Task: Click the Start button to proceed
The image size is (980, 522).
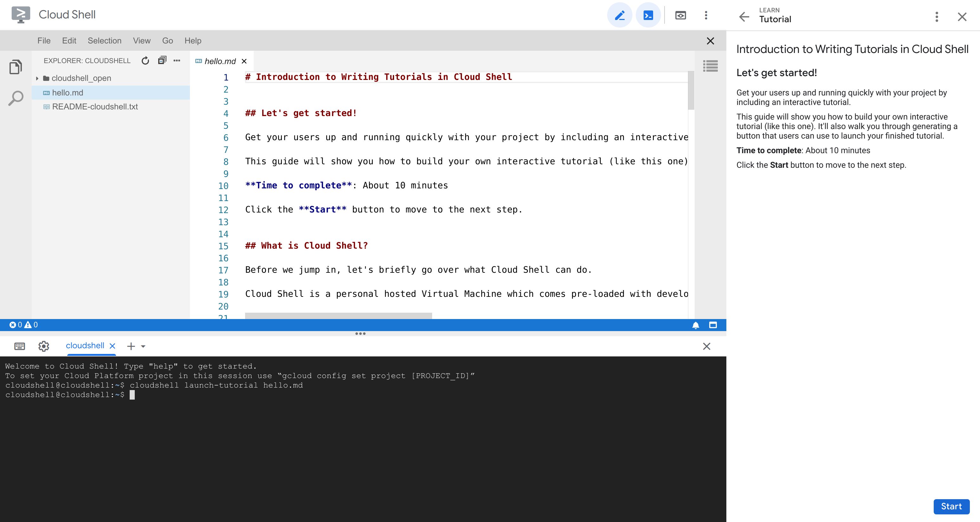Action: (x=951, y=506)
